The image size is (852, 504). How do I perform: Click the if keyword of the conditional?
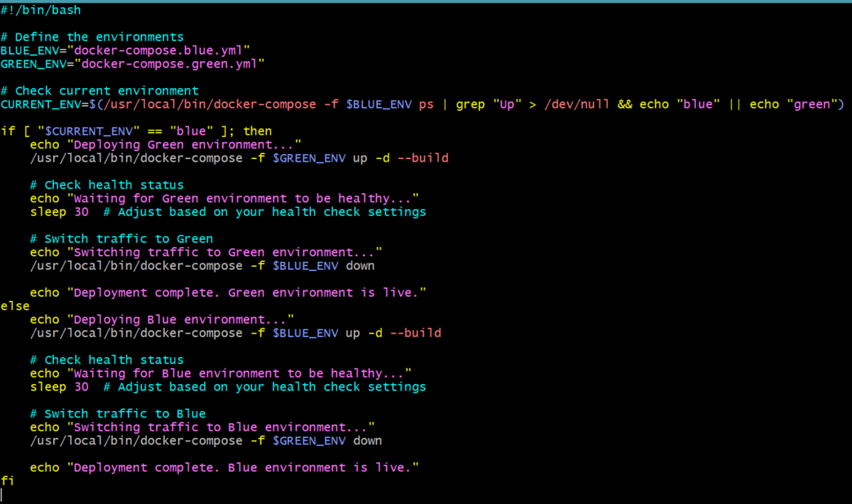pyautogui.click(x=7, y=131)
